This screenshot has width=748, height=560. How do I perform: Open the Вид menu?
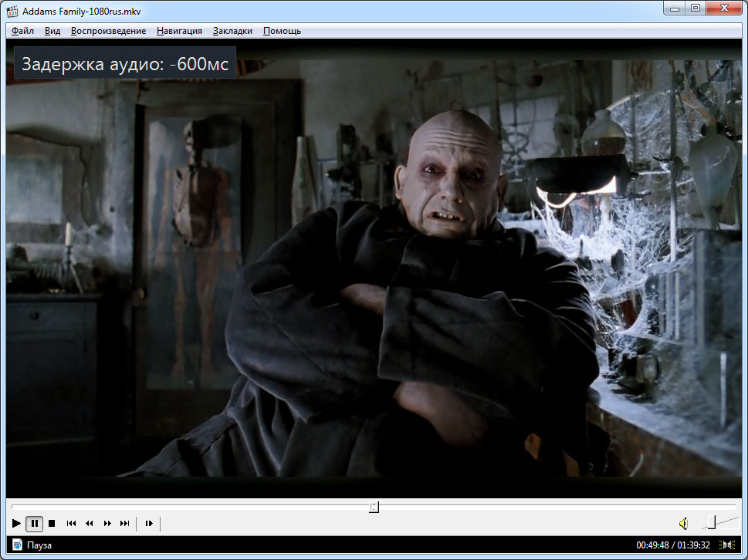(52, 31)
